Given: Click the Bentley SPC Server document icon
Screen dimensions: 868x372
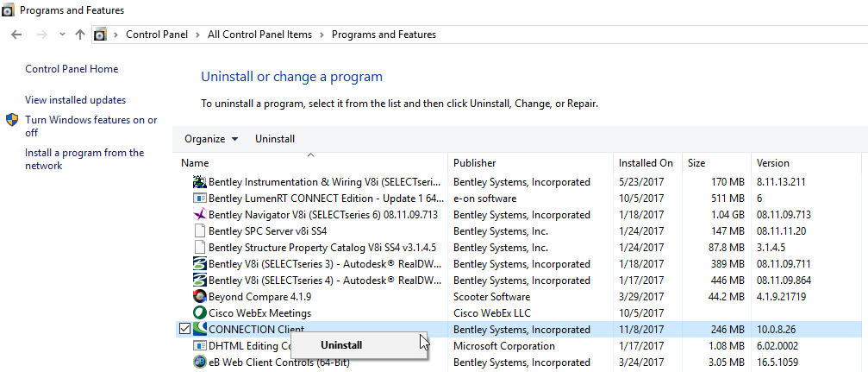Looking at the screenshot, I should pyautogui.click(x=199, y=230).
